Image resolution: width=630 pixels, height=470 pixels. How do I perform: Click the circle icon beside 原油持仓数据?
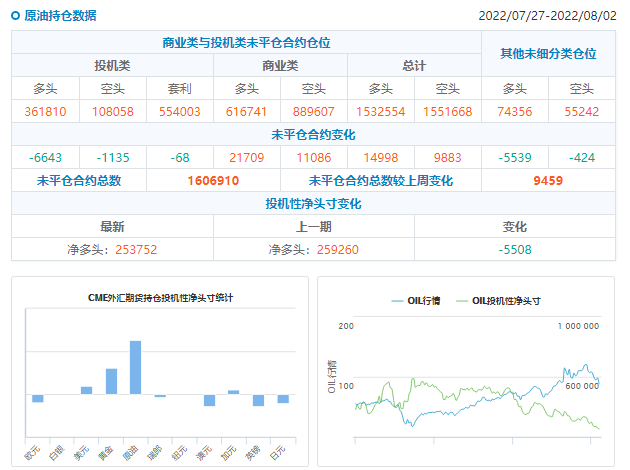point(16,16)
